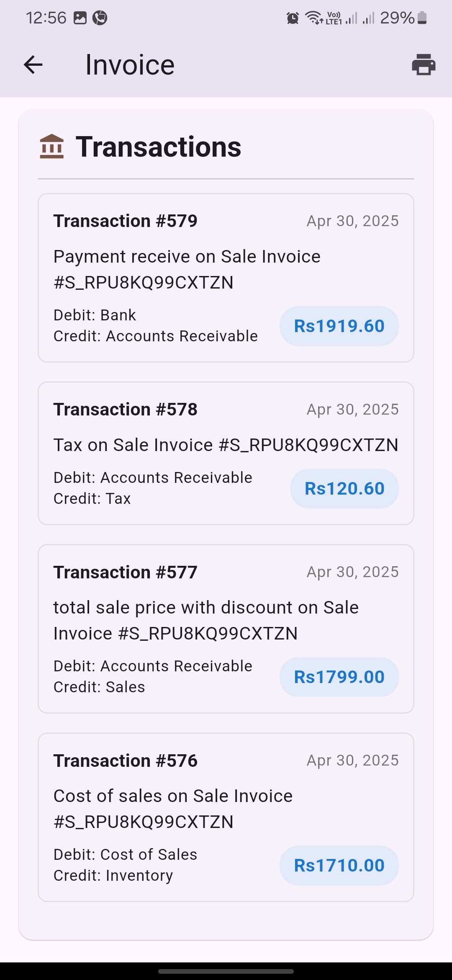
Task: Tap the Rs1799.00 amount badge
Action: [x=339, y=677]
